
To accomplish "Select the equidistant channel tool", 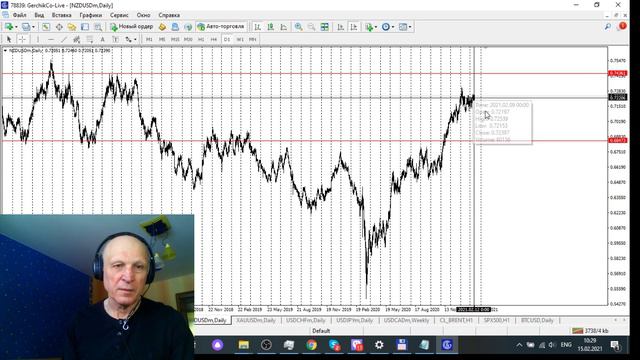I will coord(76,39).
